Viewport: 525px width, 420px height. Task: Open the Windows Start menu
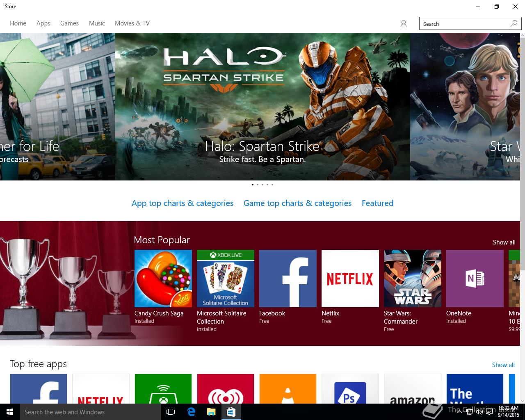coord(10,412)
